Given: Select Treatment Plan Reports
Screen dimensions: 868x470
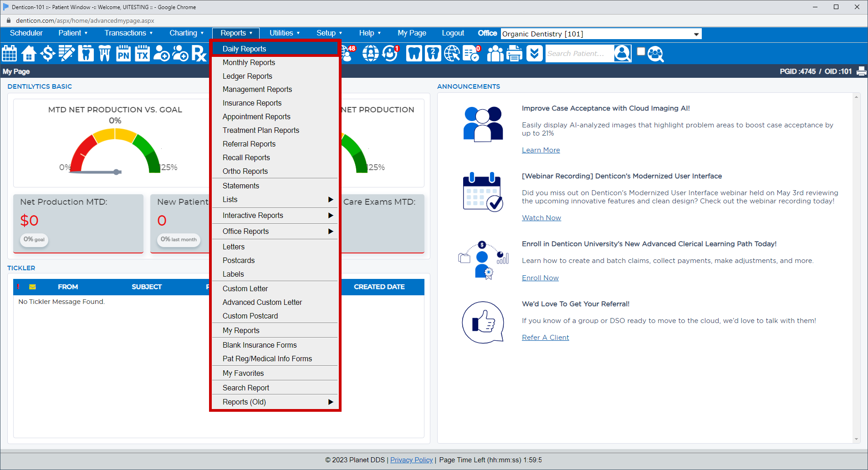Looking at the screenshot, I should pyautogui.click(x=275, y=131).
